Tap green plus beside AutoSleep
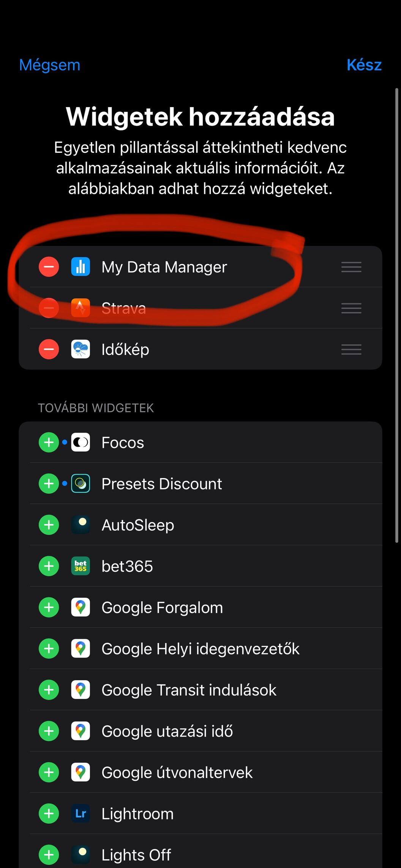This screenshot has height=868, width=401. pyautogui.click(x=49, y=525)
